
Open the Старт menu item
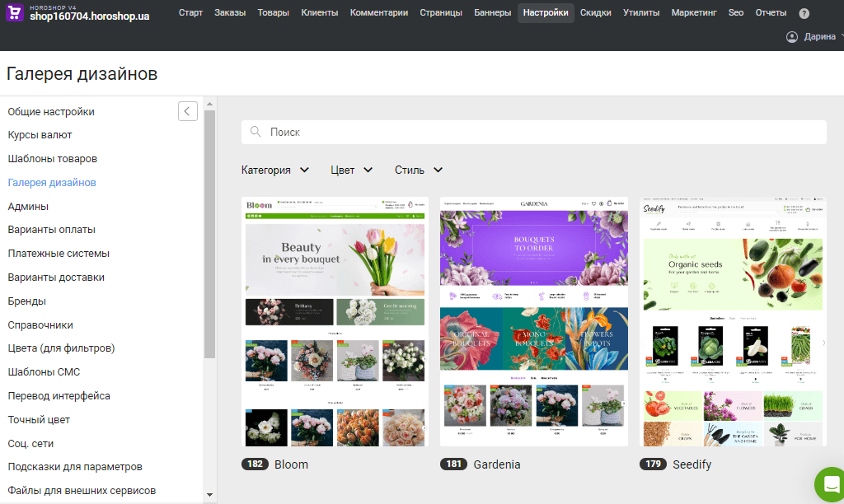click(190, 12)
